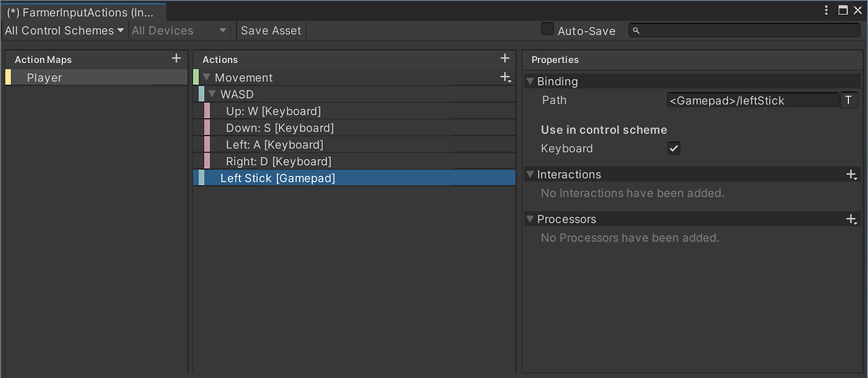The image size is (868, 378).
Task: Add a processor with plus icon
Action: pyautogui.click(x=852, y=219)
